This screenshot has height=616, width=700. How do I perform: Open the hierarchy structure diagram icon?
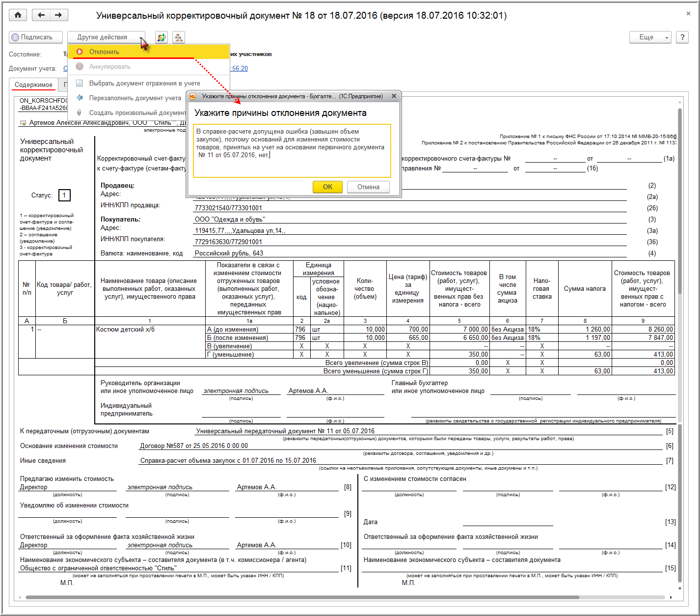coord(179,37)
